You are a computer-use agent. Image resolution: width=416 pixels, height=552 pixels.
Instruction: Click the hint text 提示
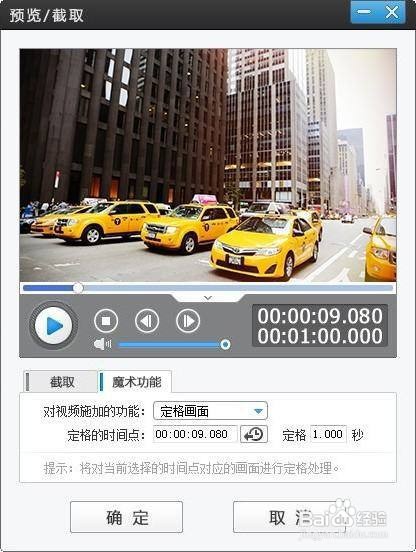(x=192, y=468)
